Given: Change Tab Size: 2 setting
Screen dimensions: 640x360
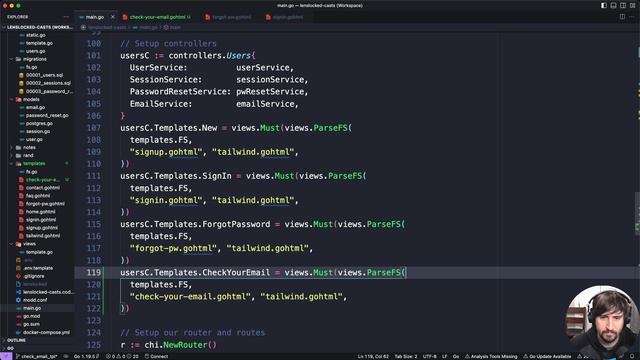Looking at the screenshot, I should [406, 356].
